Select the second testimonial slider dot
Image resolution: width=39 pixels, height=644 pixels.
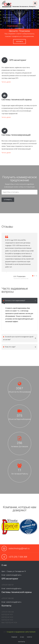tap(34, 276)
